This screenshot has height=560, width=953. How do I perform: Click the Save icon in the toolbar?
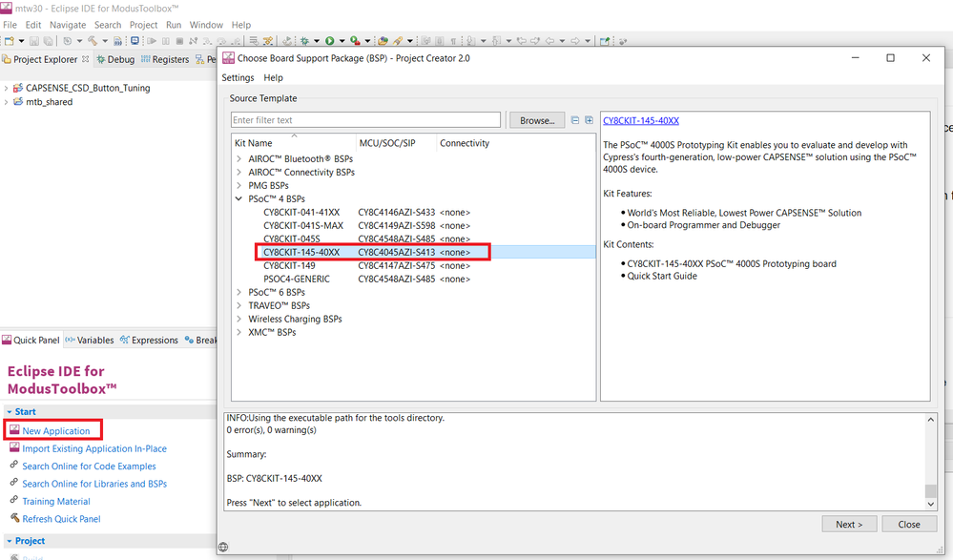pos(33,41)
